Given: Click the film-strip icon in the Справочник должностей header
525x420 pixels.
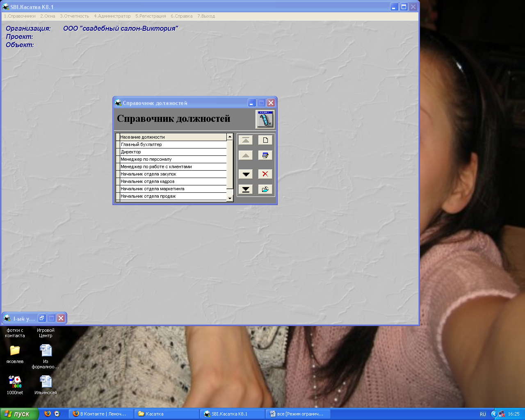Looking at the screenshot, I should [265, 119].
